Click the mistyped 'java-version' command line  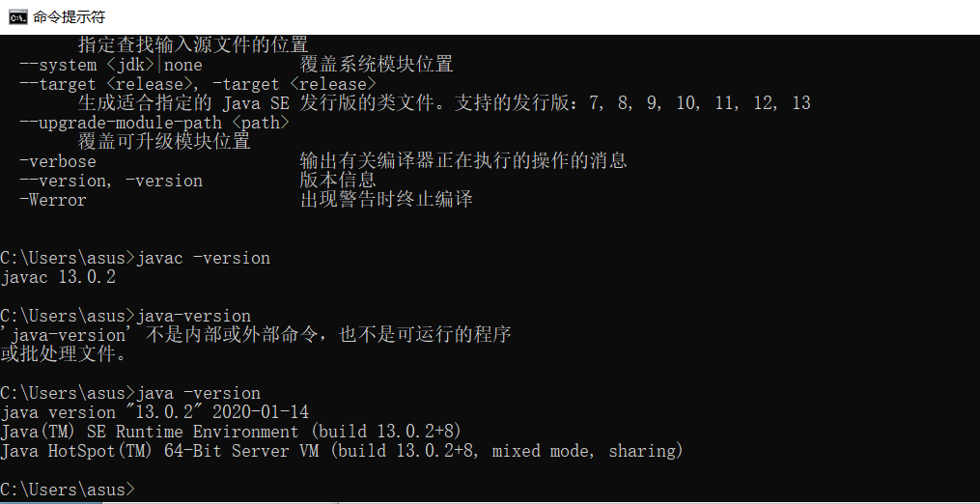coord(126,316)
